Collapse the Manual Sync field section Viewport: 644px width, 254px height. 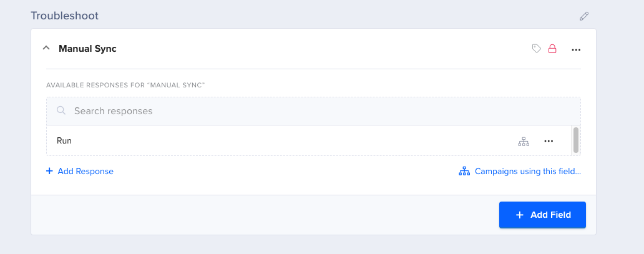pos(46,48)
